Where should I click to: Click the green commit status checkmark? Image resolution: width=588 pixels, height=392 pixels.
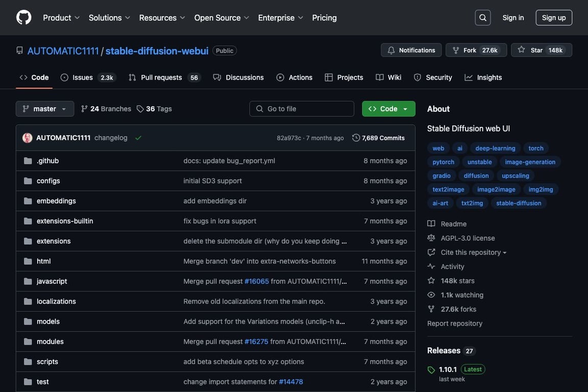138,138
